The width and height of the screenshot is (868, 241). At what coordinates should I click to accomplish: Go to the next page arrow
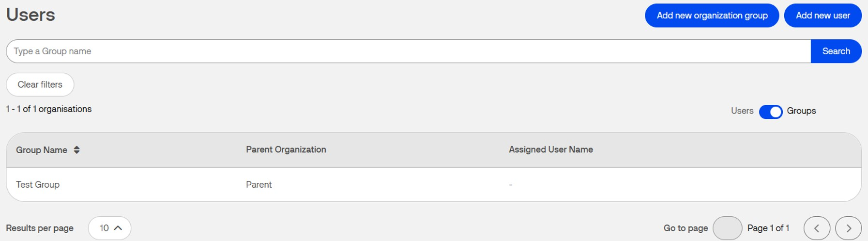click(x=848, y=228)
